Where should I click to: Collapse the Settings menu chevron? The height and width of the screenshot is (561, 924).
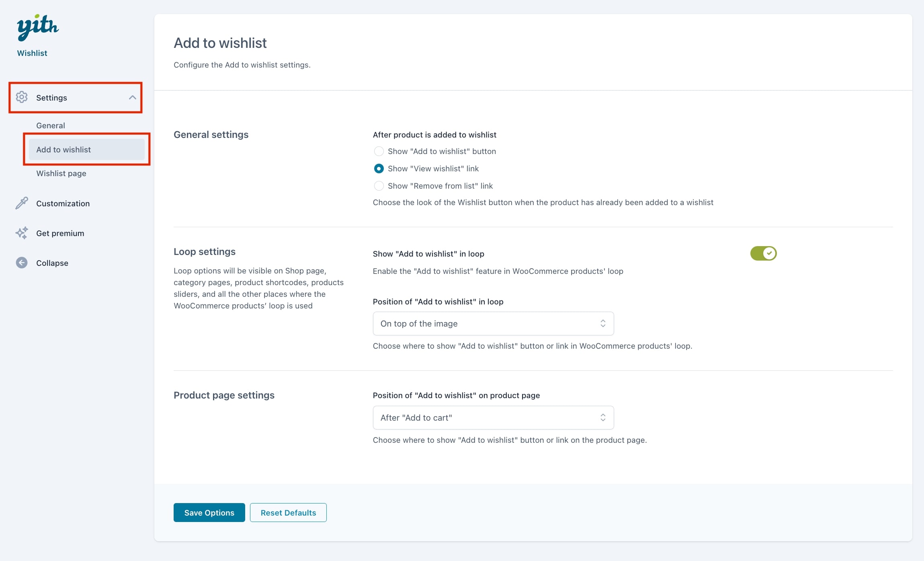point(132,97)
